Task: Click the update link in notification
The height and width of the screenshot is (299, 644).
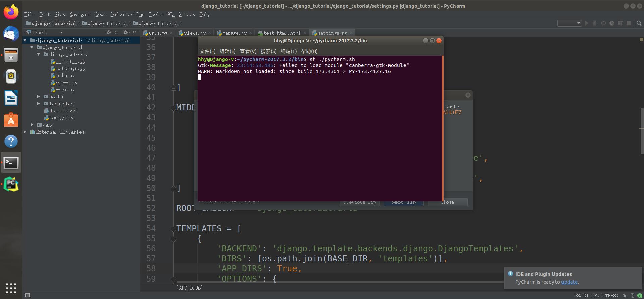Action: coord(569,282)
